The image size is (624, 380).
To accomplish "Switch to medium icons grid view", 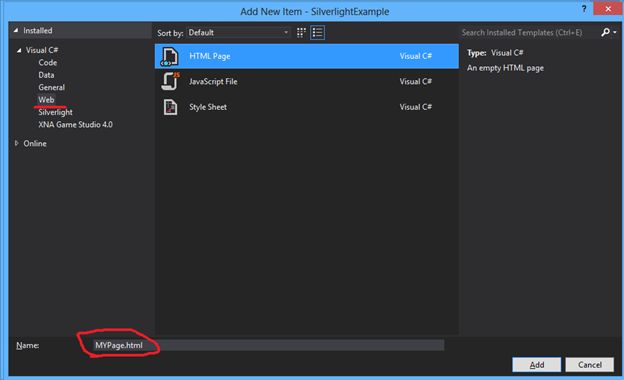I will pos(301,33).
